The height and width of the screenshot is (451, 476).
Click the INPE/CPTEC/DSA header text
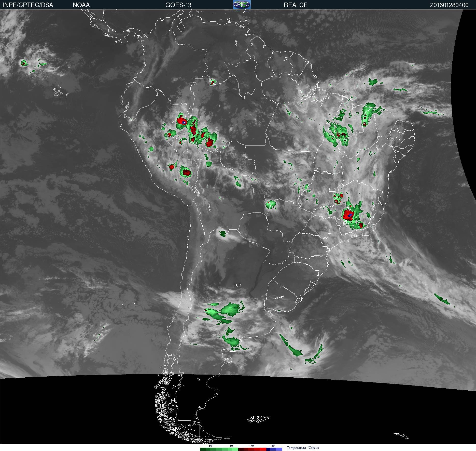coord(28,5)
